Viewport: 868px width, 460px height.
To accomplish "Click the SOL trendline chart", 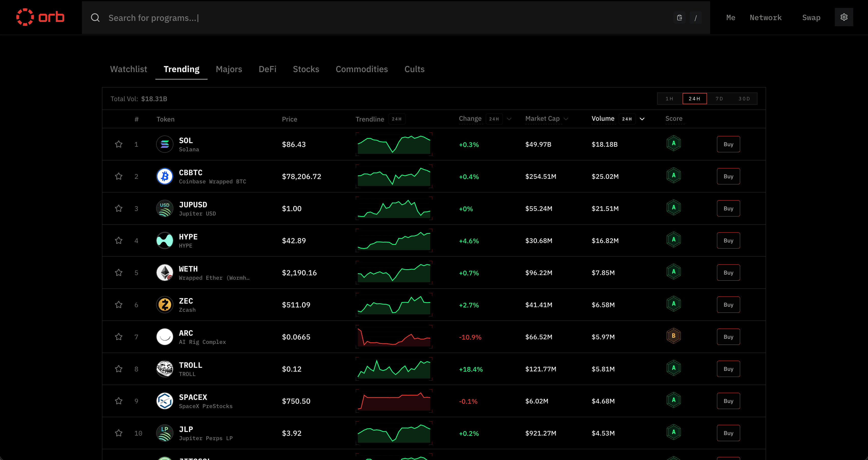I will click(x=394, y=144).
